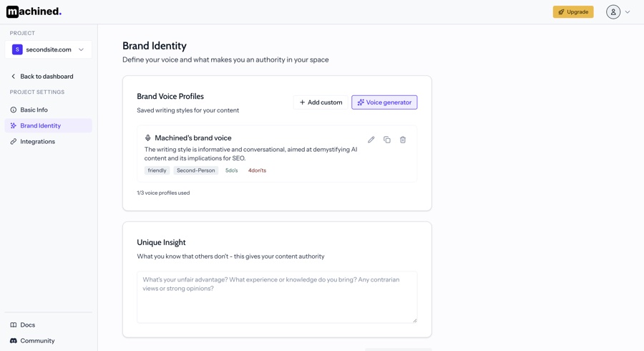Click the Machined logo
644x351 pixels.
34,11
